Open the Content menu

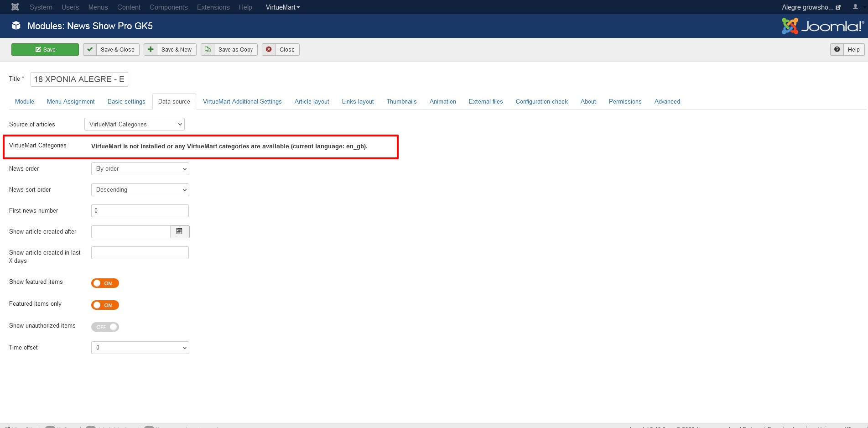129,7
